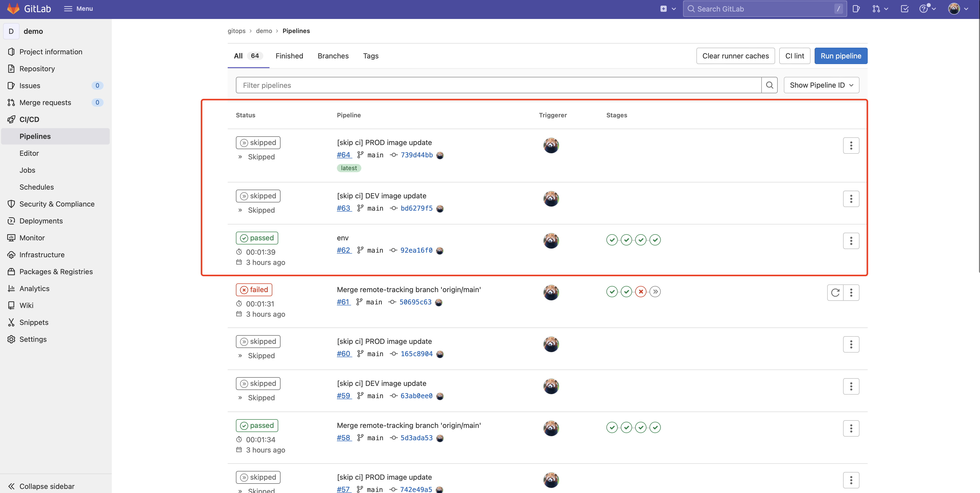Click the skipped stage icon of pipeline #61

coord(655,292)
